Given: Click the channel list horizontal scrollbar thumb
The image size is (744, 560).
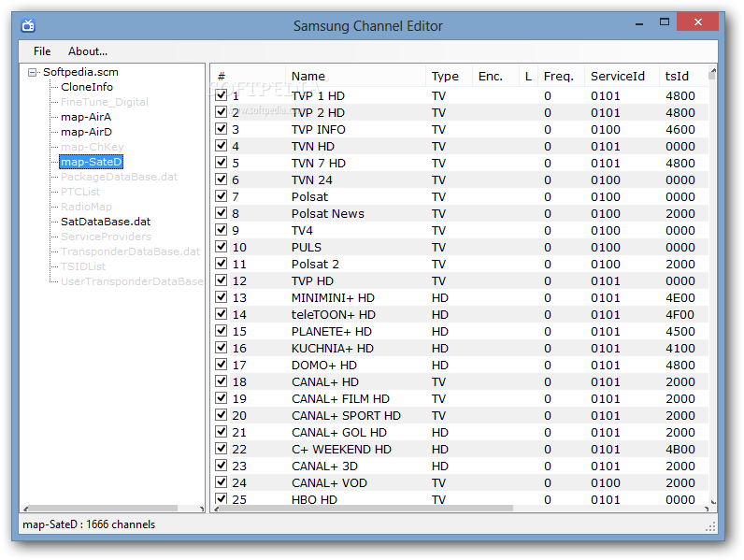Looking at the screenshot, I should [366, 509].
